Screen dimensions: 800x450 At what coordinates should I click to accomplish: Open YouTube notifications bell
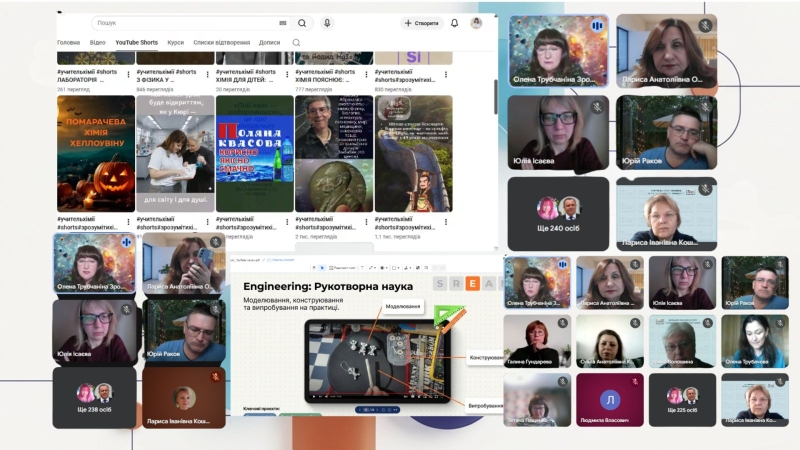click(x=455, y=23)
